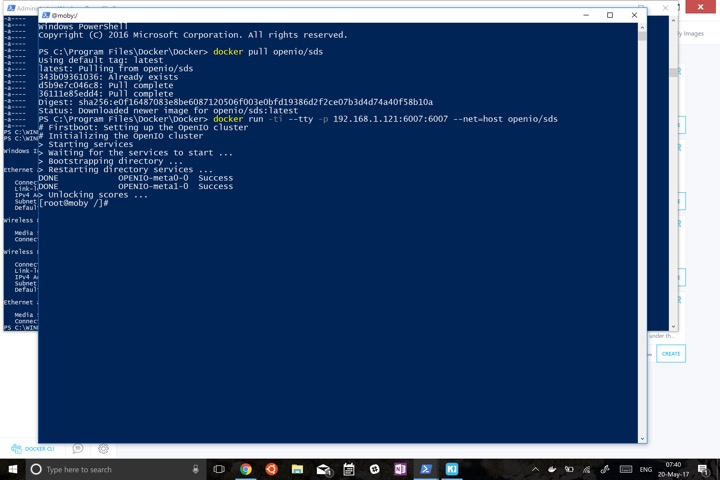Click the '> Unlocking scores ...' line
The image size is (720, 480).
coord(93,195)
